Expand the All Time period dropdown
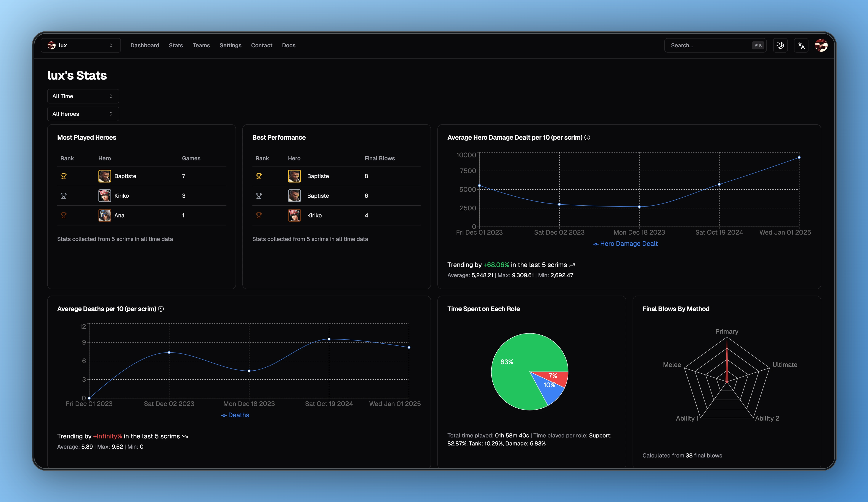This screenshot has height=502, width=868. point(83,96)
